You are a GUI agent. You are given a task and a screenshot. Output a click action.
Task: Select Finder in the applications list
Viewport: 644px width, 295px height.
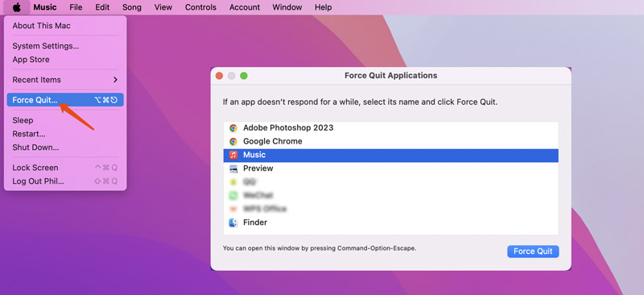click(x=390, y=222)
